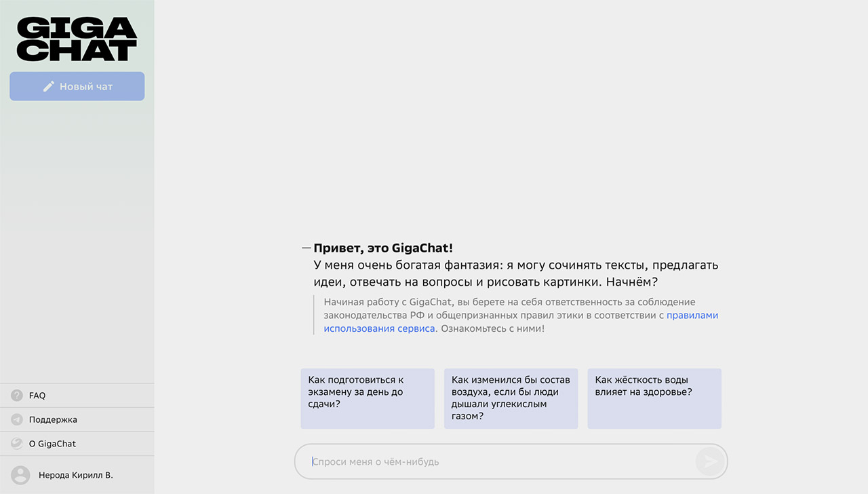Viewport: 868px width, 494px height.
Task: Click the Telegram icon beside Поддержка
Action: (x=17, y=419)
